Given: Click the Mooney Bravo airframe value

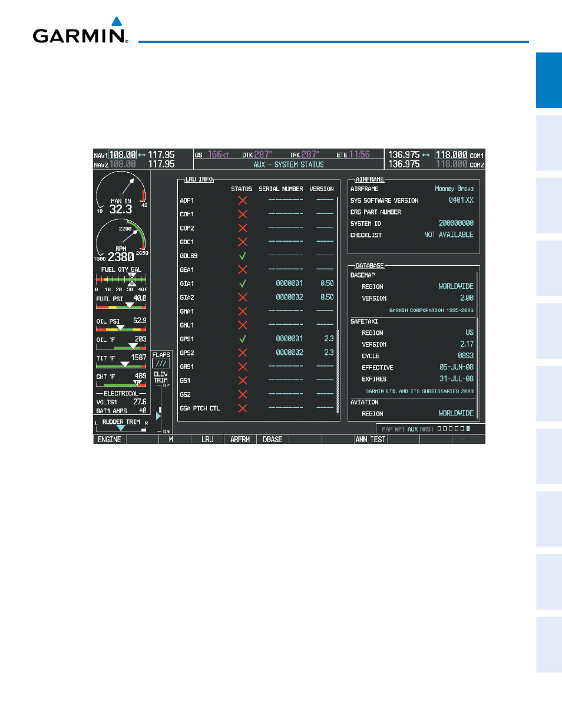Looking at the screenshot, I should coord(454,189).
